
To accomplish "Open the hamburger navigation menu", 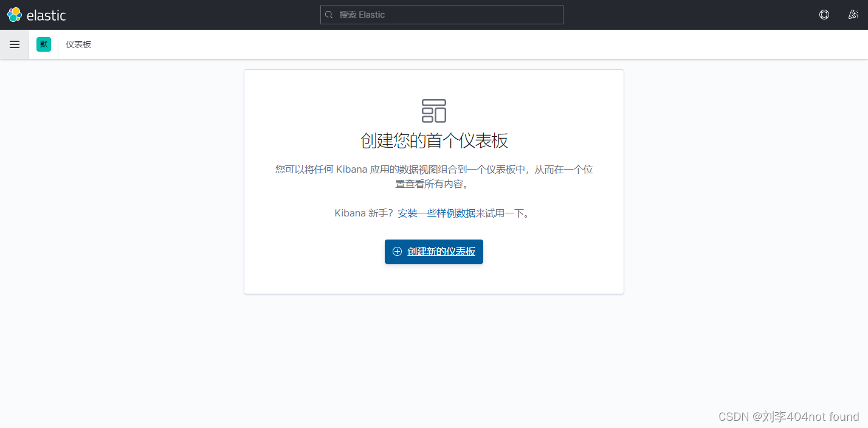I will [x=15, y=44].
